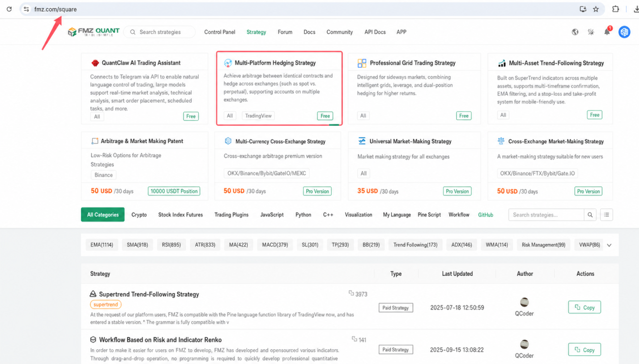Screen dimensions: 639x364
Task: Open browser downloads icon
Action: pos(636,9)
